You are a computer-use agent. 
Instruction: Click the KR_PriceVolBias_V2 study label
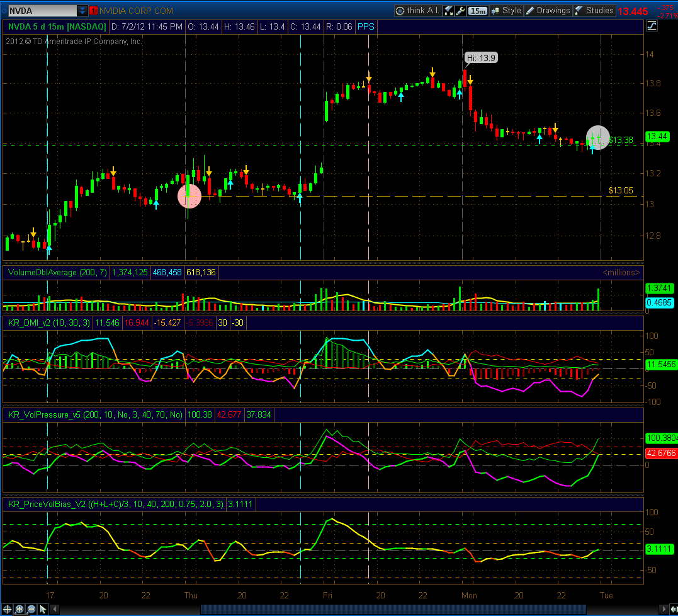click(x=115, y=505)
